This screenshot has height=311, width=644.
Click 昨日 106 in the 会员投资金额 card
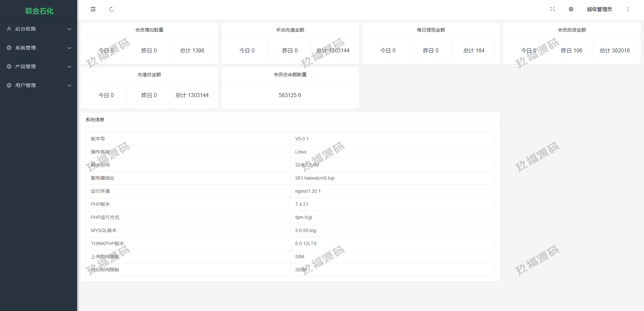pyautogui.click(x=572, y=51)
